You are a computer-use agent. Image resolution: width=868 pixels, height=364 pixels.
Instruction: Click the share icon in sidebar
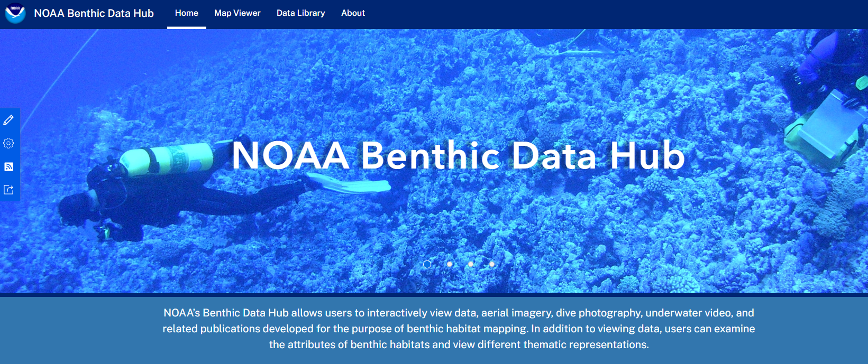tap(8, 190)
